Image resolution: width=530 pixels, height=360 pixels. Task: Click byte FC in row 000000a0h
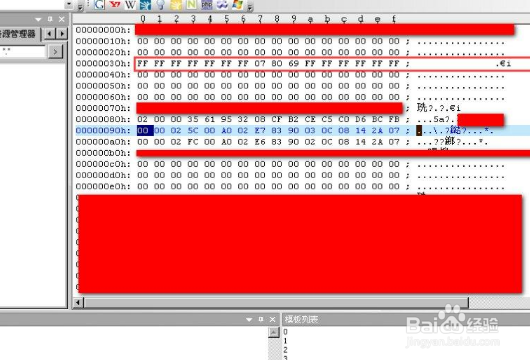pyautogui.click(x=193, y=142)
